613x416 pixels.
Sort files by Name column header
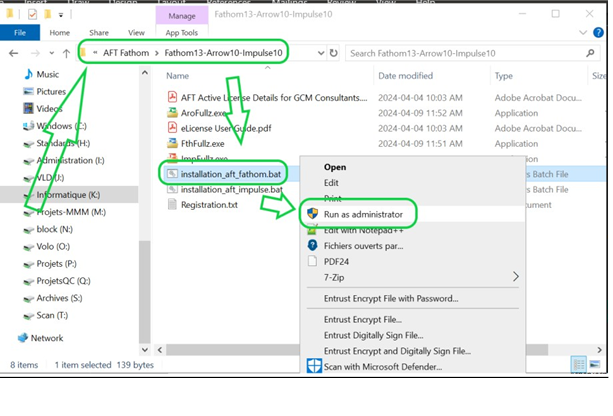pyautogui.click(x=177, y=76)
